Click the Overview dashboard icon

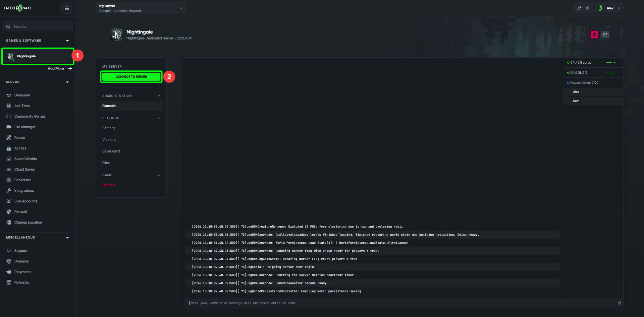coord(9,96)
